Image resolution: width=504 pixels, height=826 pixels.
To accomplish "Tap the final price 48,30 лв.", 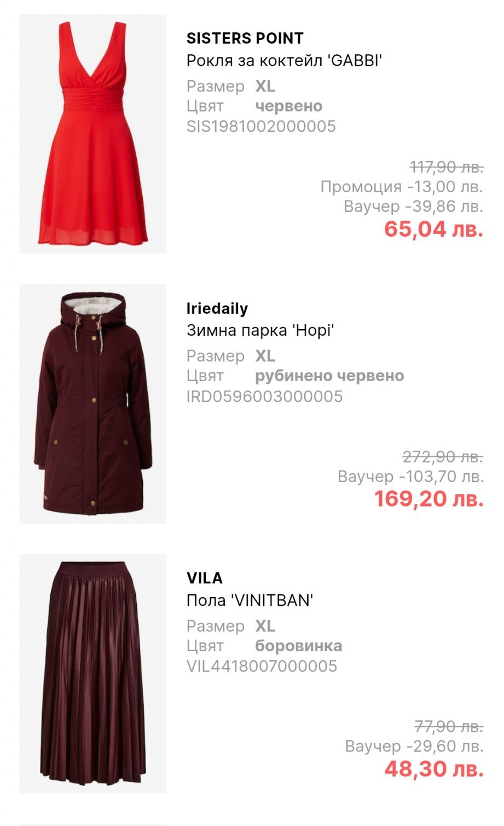I will click(x=434, y=769).
